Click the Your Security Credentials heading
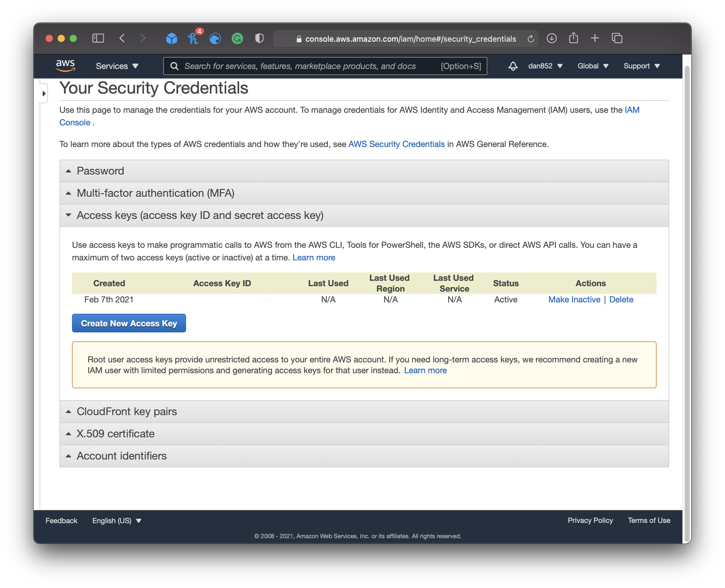The width and height of the screenshot is (725, 588). [x=154, y=88]
